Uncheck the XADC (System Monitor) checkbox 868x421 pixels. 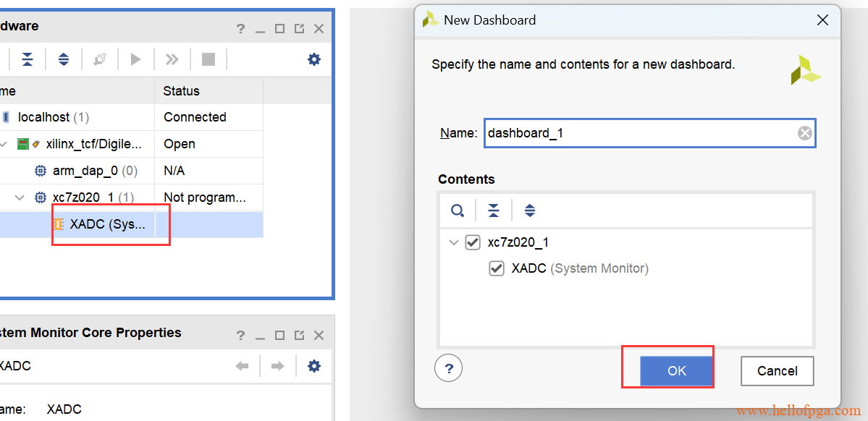(497, 268)
